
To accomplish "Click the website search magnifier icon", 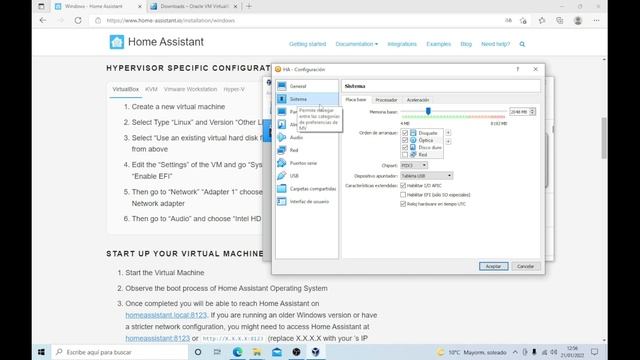I will (x=522, y=44).
